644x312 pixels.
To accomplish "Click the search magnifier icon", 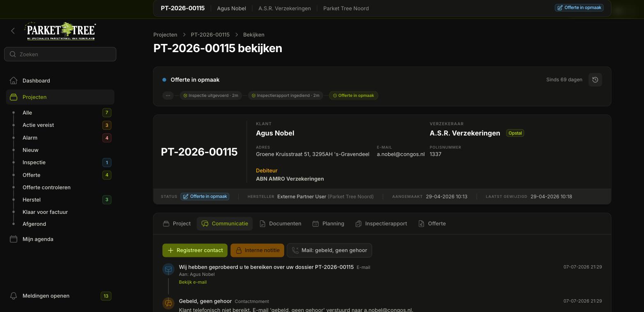I will coord(13,54).
